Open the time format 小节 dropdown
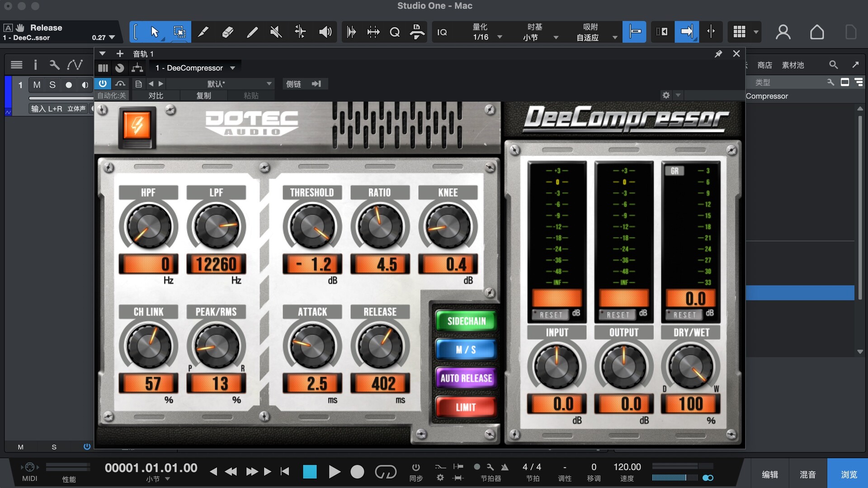 (x=158, y=479)
